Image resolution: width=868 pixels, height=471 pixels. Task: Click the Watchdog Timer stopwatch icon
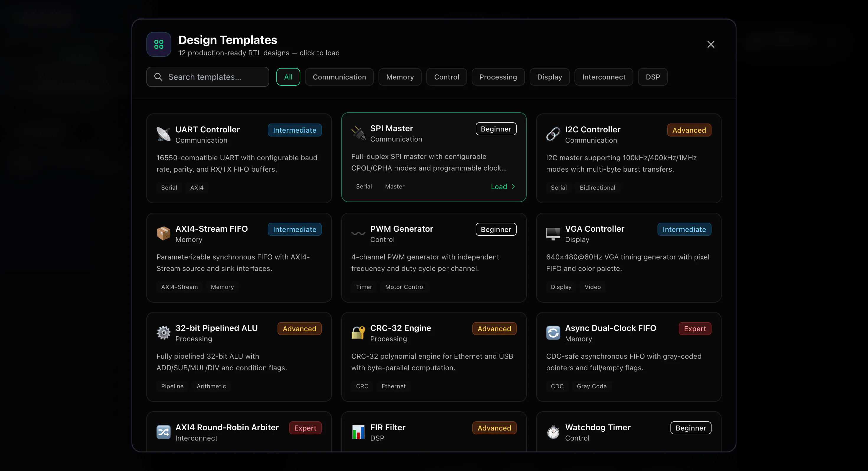(553, 432)
